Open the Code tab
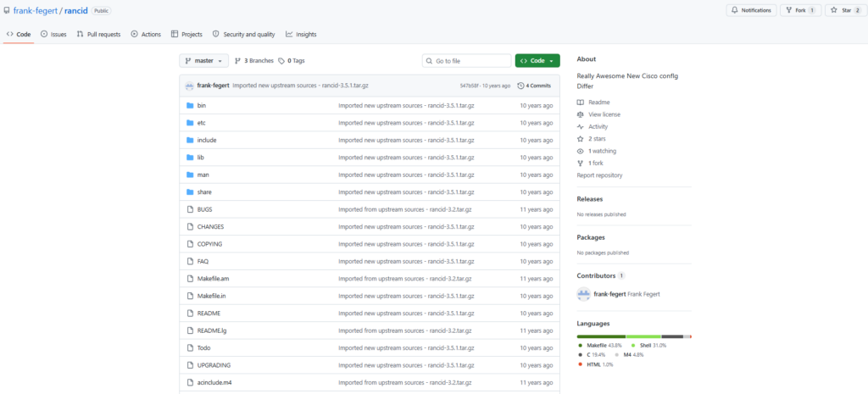 click(x=19, y=34)
